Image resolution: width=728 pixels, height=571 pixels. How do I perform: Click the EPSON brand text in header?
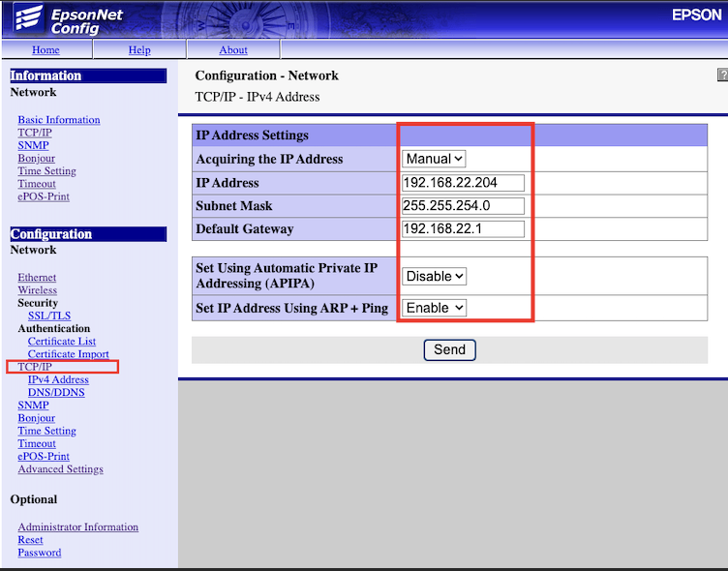696,15
